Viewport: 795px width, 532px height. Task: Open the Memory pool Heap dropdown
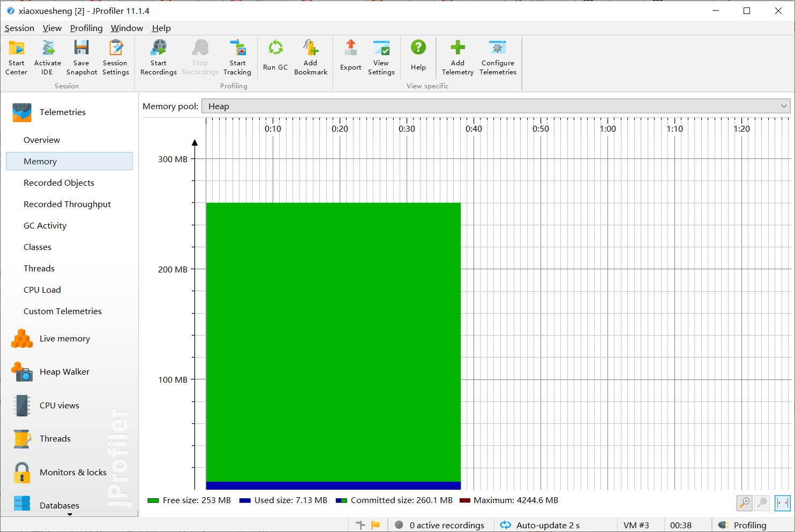click(x=496, y=107)
